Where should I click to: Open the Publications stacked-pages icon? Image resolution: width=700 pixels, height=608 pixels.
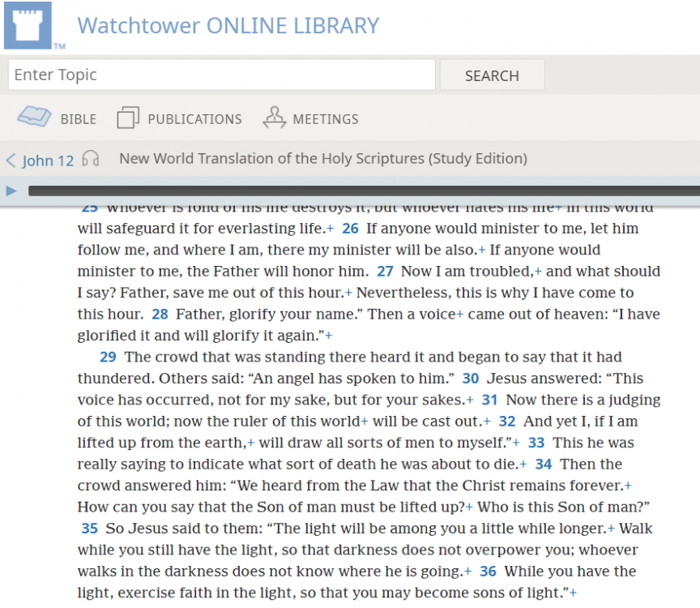pyautogui.click(x=127, y=118)
